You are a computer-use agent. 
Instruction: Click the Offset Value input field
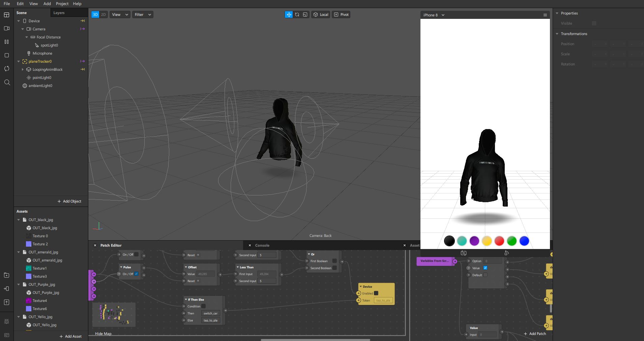(x=206, y=274)
